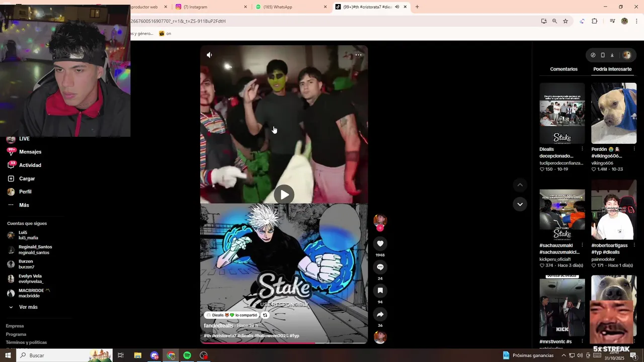Open the spinning sound disc at bottom
Viewport: 644px width, 362px height.
(x=380, y=337)
